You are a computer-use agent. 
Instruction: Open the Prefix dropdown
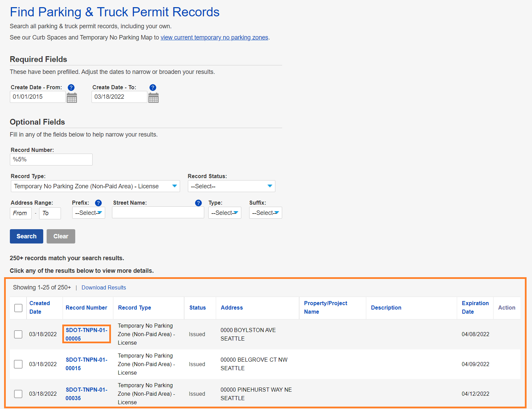[88, 213]
